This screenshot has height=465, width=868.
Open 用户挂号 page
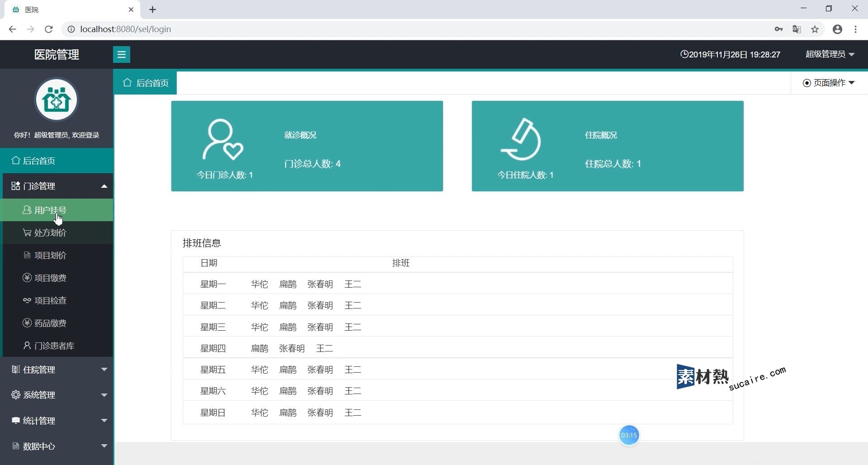57,210
